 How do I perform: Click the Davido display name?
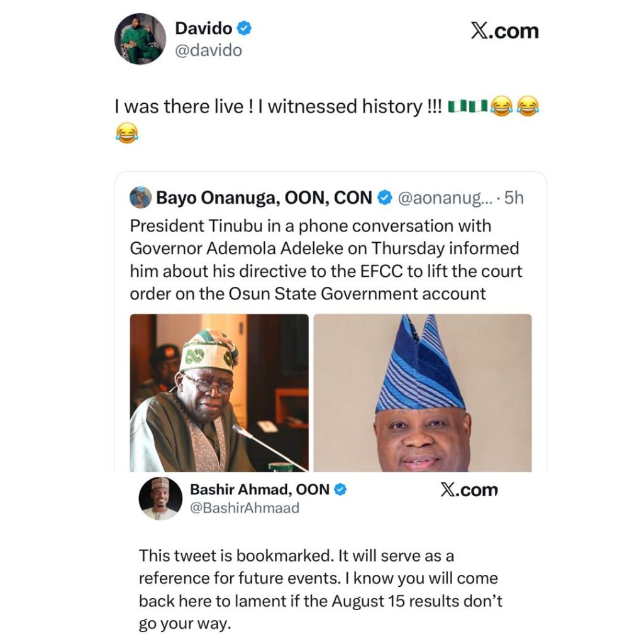pyautogui.click(x=204, y=28)
